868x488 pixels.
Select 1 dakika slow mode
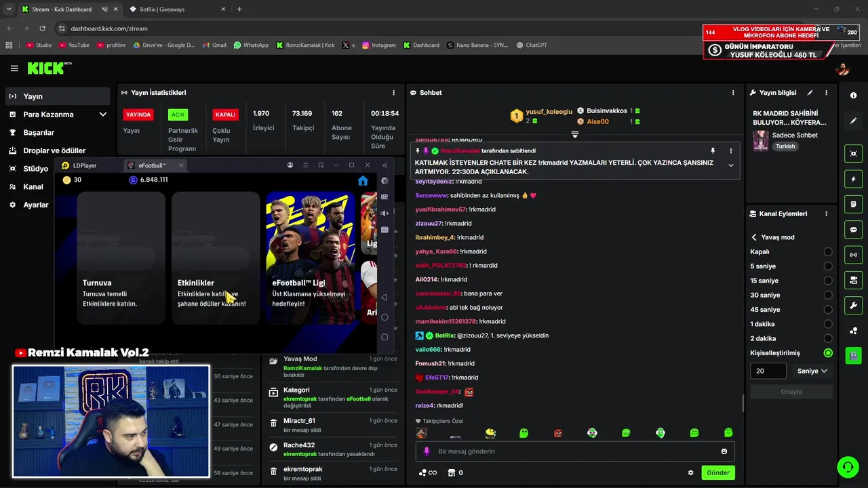(x=828, y=324)
